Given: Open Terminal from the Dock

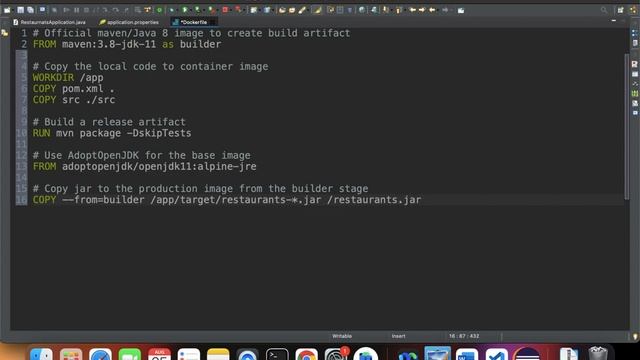Looking at the screenshot, I should pyautogui.click(x=277, y=354).
